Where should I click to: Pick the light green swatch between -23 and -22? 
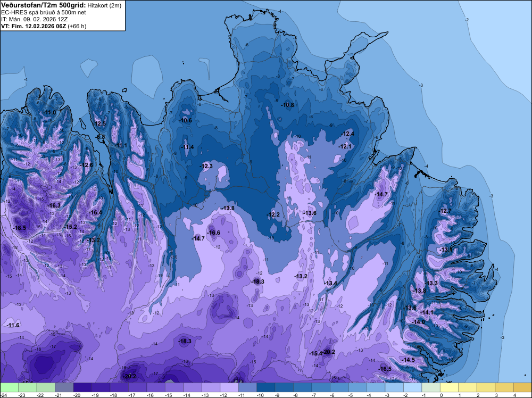tap(28, 387)
